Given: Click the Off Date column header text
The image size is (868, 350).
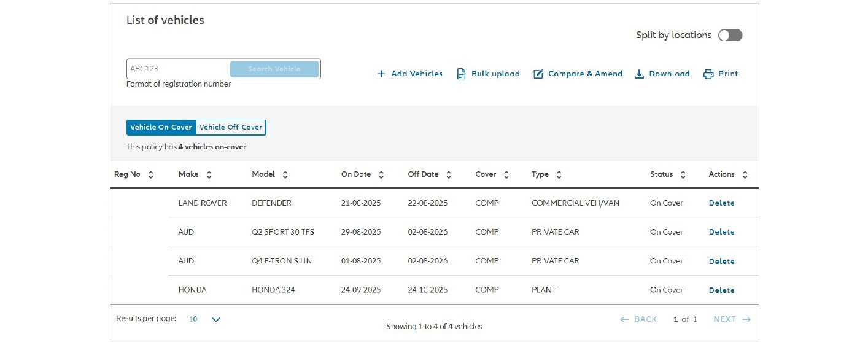Looking at the screenshot, I should (x=423, y=174).
